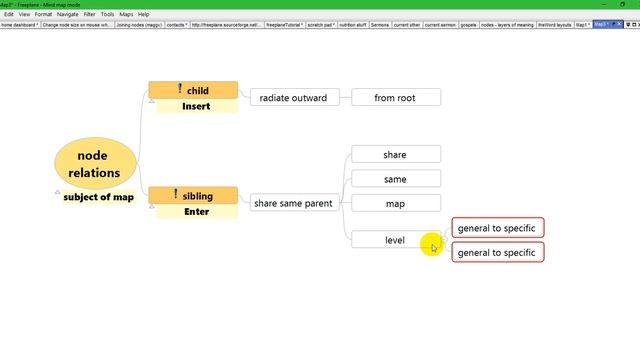The width and height of the screenshot is (640, 360).
Task: Maximize the tab area button
Action: point(634,25)
